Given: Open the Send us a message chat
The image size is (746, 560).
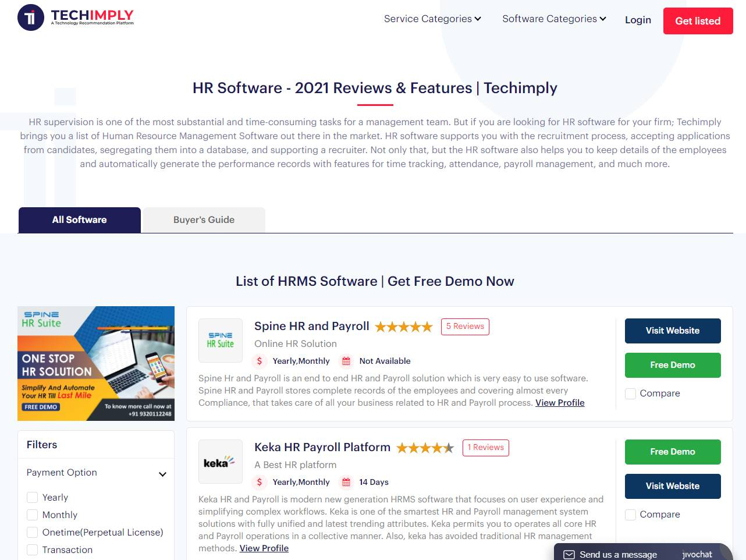Looking at the screenshot, I should point(618,554).
